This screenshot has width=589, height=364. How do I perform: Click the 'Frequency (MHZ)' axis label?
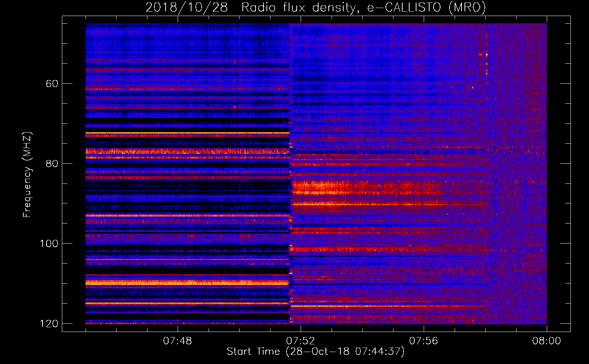27,175
